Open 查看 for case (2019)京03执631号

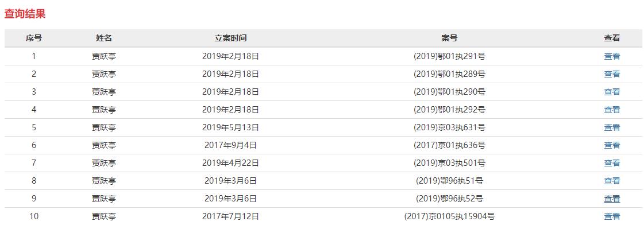[612, 127]
